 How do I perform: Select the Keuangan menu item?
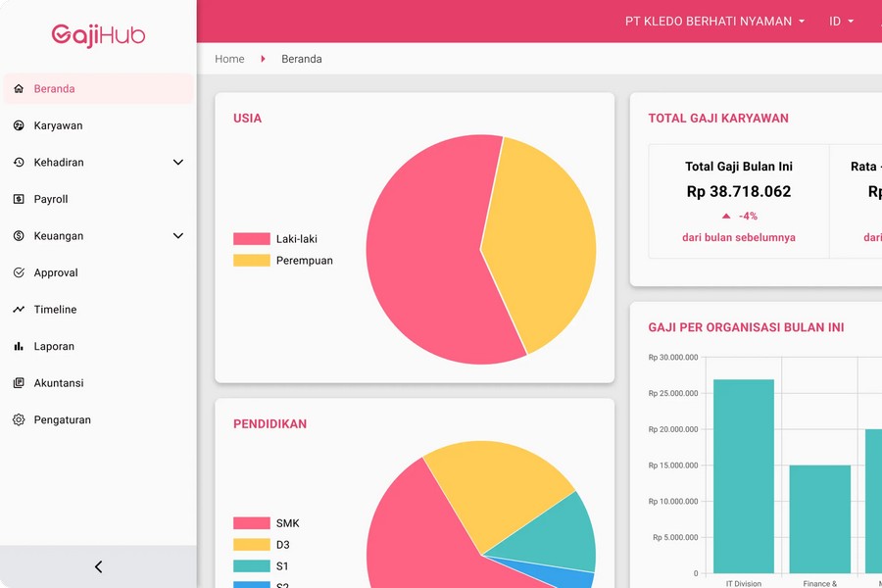click(59, 236)
